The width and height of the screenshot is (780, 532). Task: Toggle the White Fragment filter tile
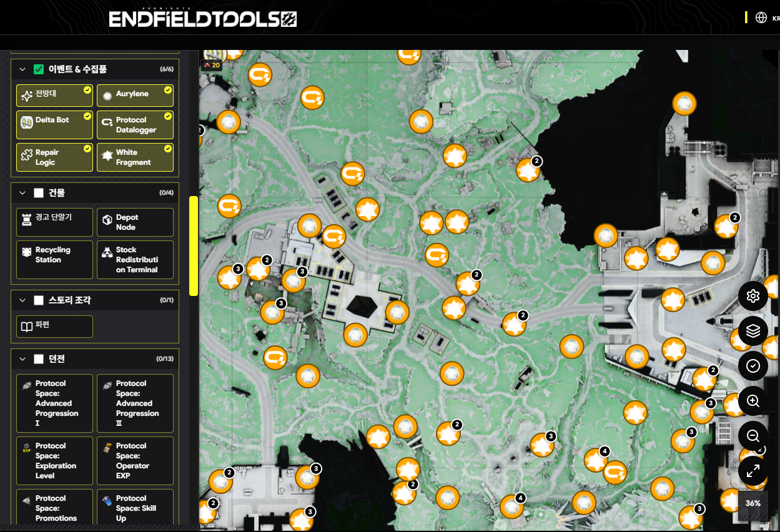(135, 157)
